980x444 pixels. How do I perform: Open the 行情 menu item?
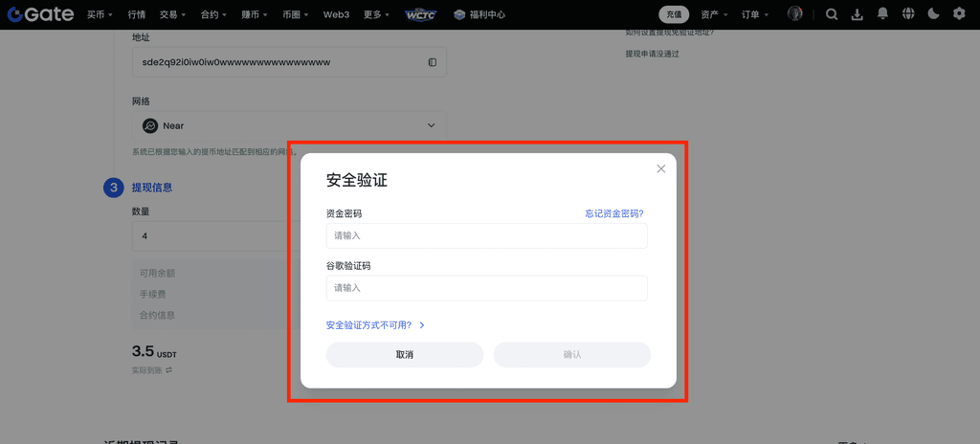coord(137,14)
